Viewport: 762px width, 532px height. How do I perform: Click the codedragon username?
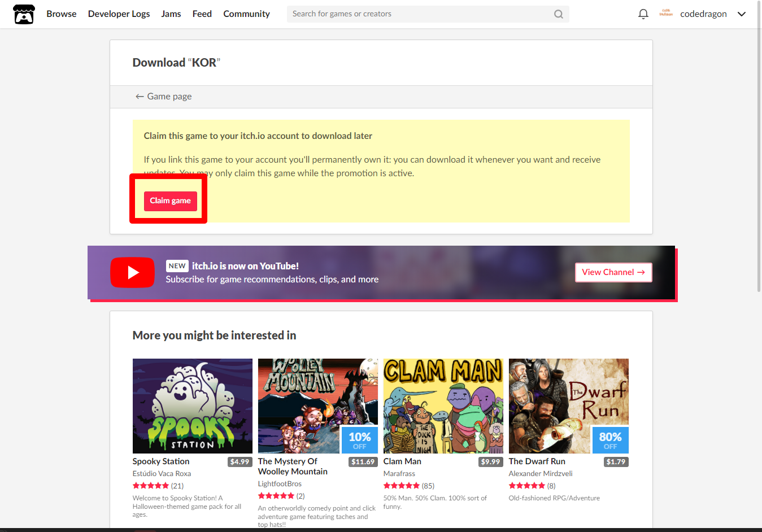(x=703, y=14)
